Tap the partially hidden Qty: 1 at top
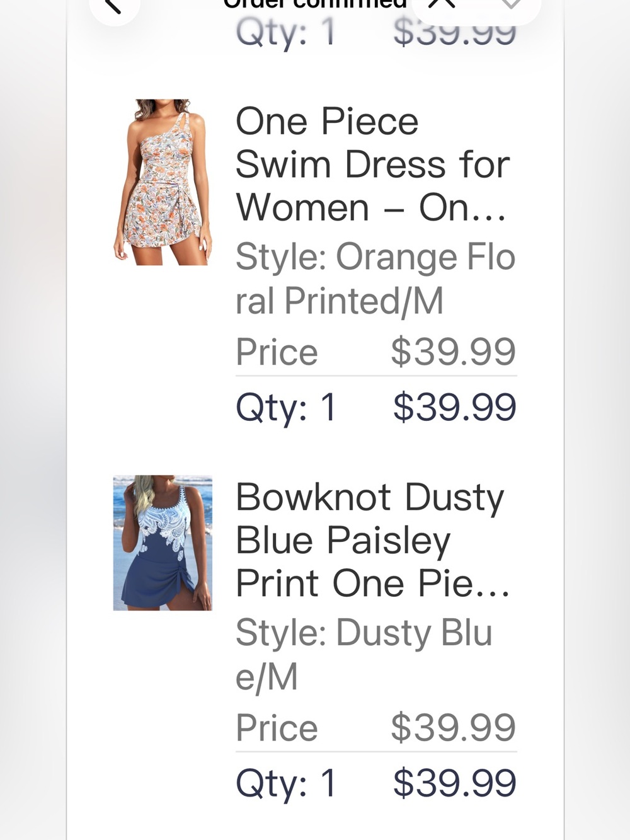 [286, 33]
